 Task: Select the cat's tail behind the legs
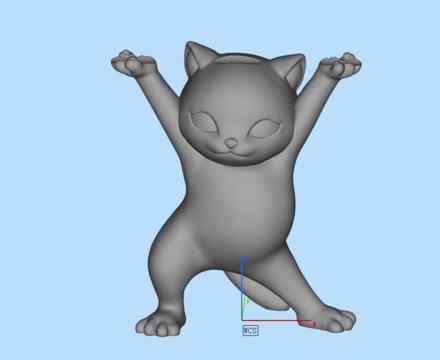[x=265, y=292]
